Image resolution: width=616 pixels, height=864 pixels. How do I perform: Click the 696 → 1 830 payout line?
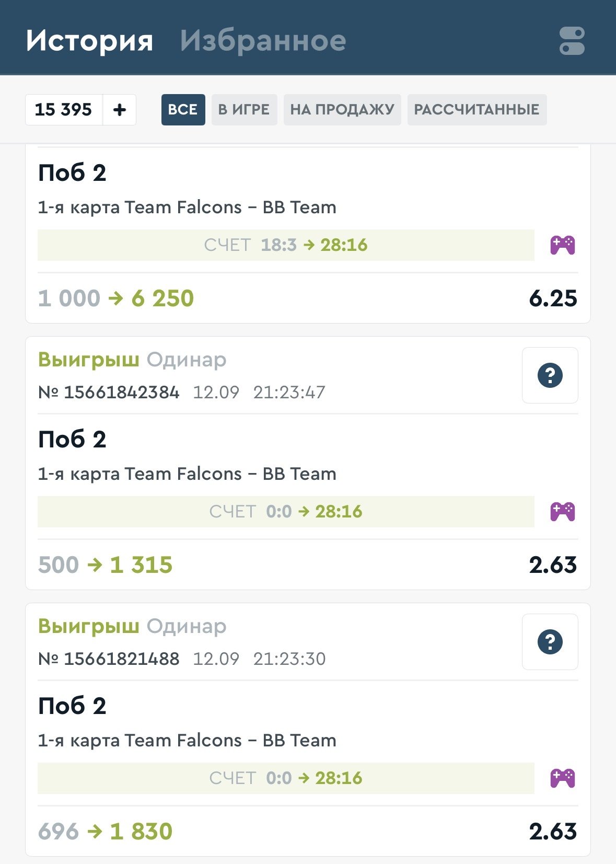point(106,832)
